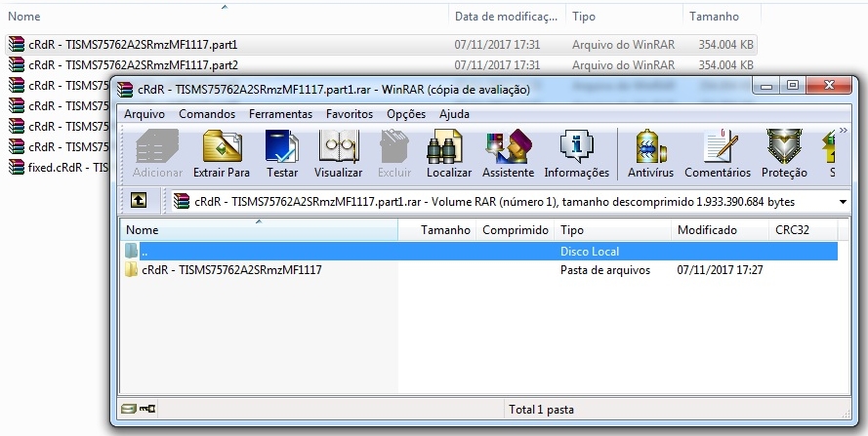This screenshot has height=436, width=868.
Task: Expand toolbar overflow chevron
Action: point(843,131)
